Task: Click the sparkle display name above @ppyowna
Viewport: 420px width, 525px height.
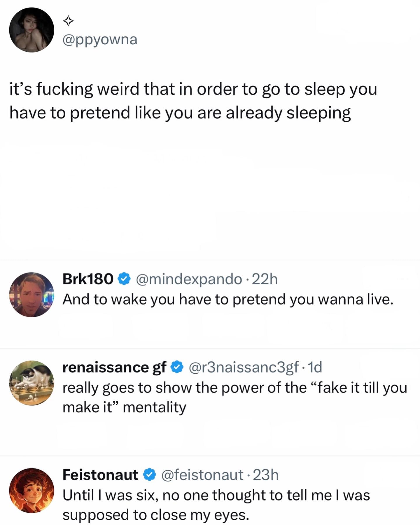Action: 68,21
